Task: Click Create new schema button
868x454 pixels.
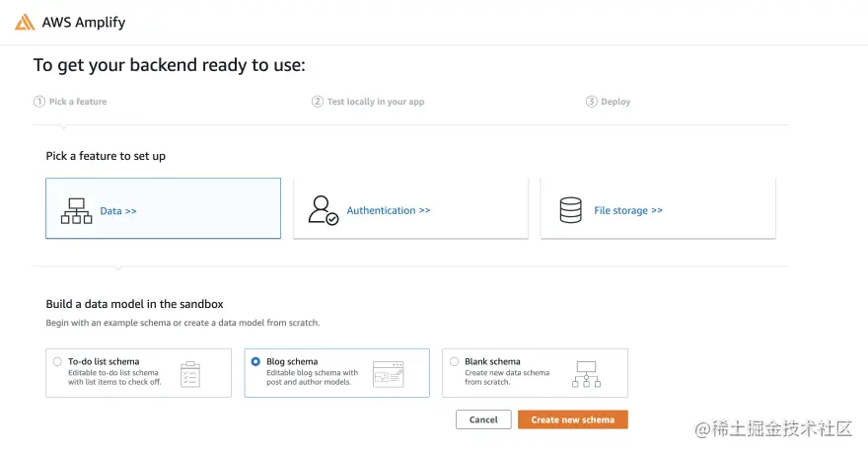Action: pos(573,419)
